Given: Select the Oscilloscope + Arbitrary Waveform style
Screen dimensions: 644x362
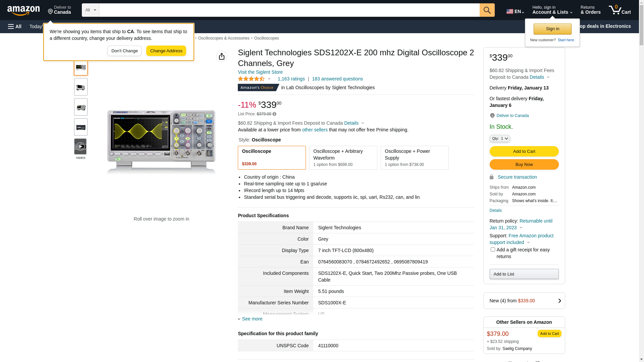Looking at the screenshot, I should (343, 158).
